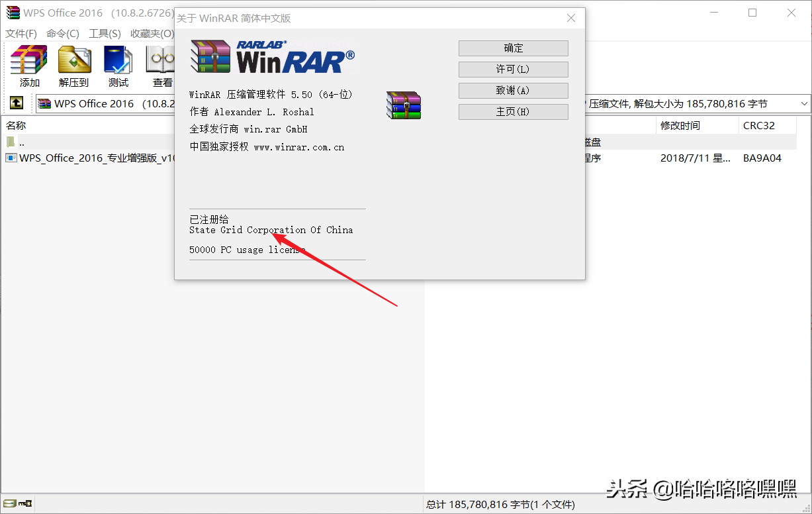812x514 pixels.
Task: Confirm the About dialog with 确定
Action: pyautogui.click(x=513, y=48)
